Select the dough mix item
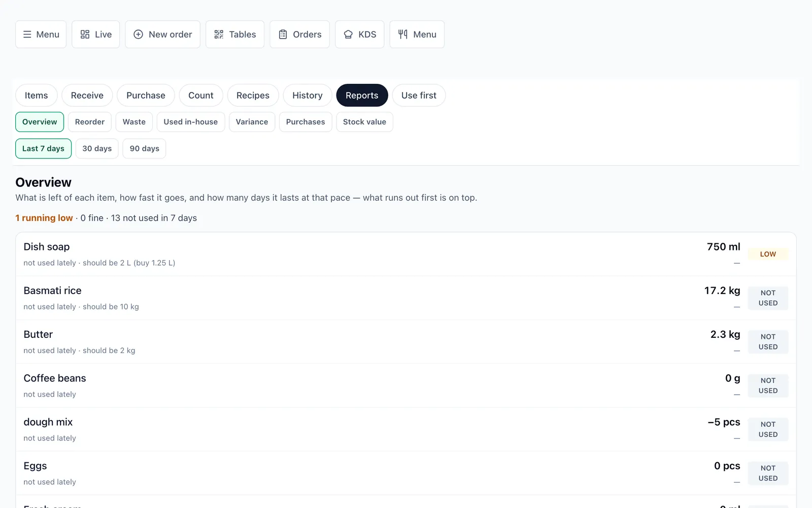Screen dimensions: 812x508 click(406, 429)
